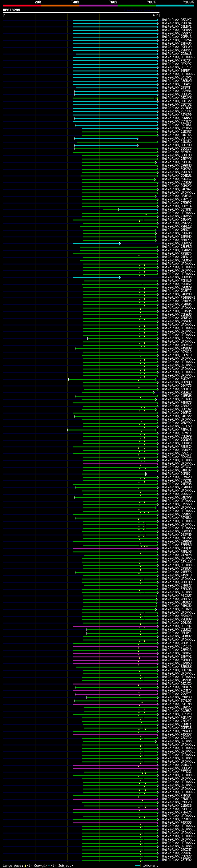
Task: Click the Large gaps legend text
Action: (38, 865)
